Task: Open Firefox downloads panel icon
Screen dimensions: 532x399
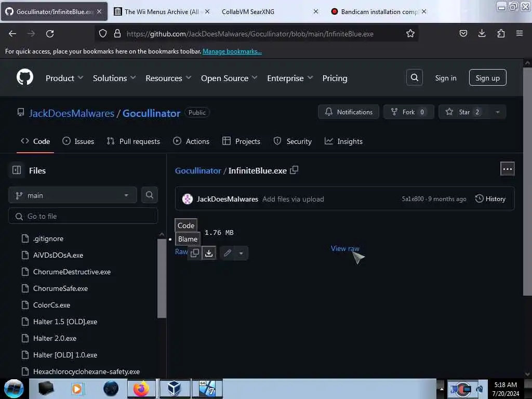Action: coord(482,33)
